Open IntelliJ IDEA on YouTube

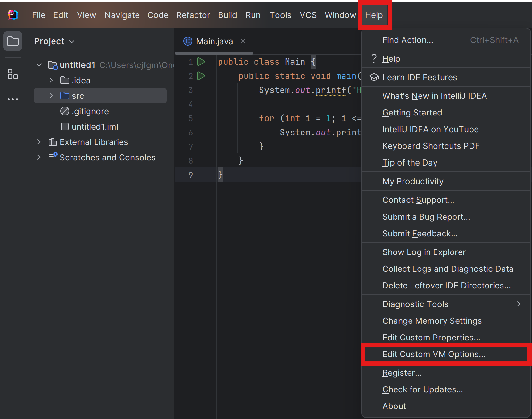(x=446, y=129)
